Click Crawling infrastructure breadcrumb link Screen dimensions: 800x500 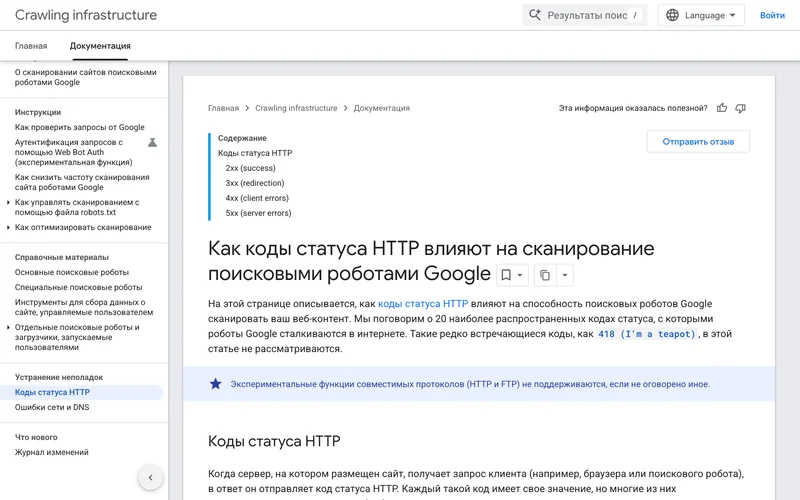pyautogui.click(x=296, y=108)
